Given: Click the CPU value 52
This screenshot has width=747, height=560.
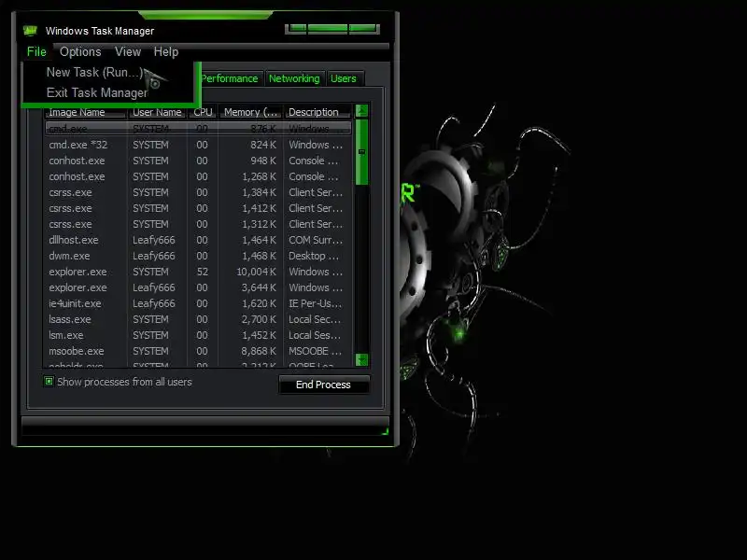Looking at the screenshot, I should tap(203, 272).
